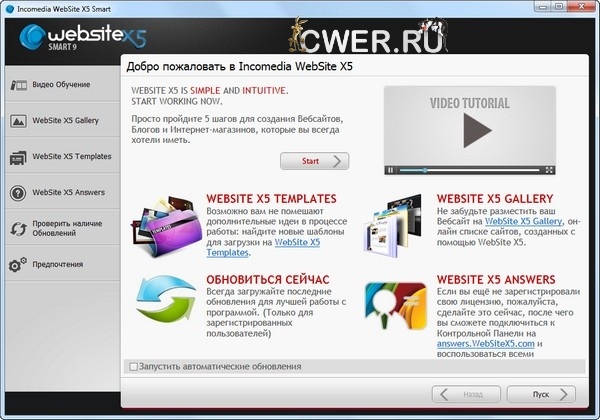600x420 pixels.
Task: Click the Видео Обучение sidebar icon
Action: [18, 85]
